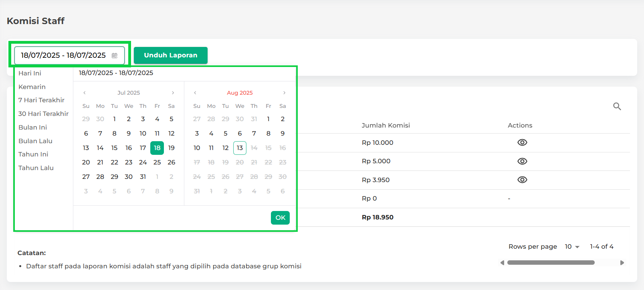Click the Rp 10.000 cell
The height and width of the screenshot is (290, 644).
point(378,143)
